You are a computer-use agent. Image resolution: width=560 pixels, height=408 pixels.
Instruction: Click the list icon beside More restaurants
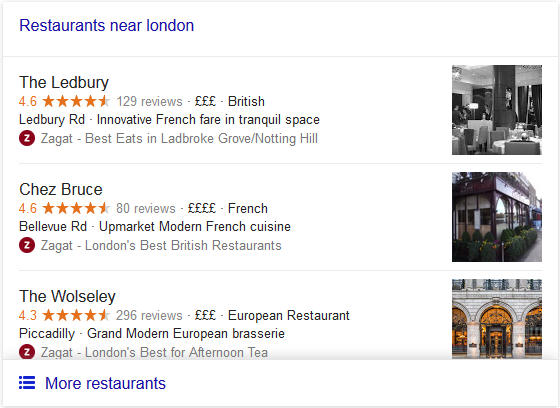[x=27, y=383]
